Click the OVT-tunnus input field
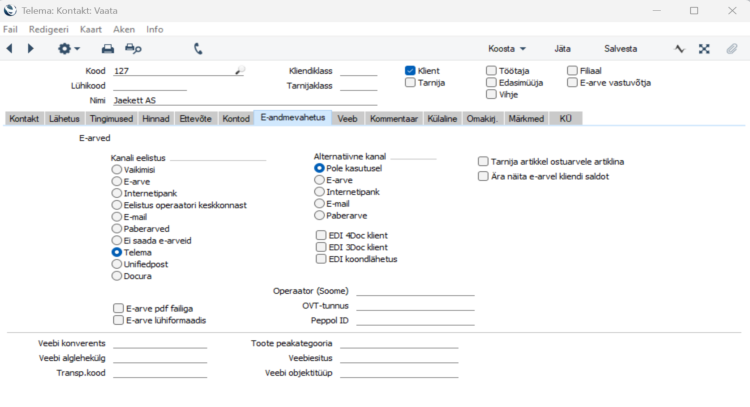Image resolution: width=750 pixels, height=407 pixels. 415,306
